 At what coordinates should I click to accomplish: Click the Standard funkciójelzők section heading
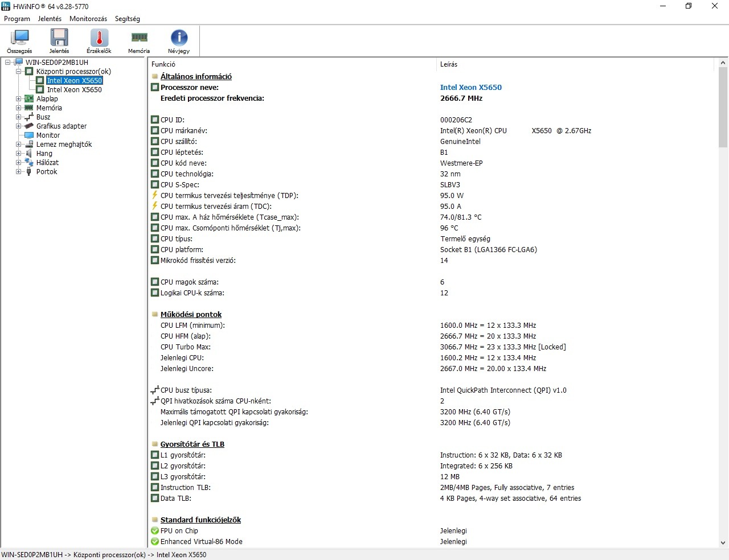point(200,520)
